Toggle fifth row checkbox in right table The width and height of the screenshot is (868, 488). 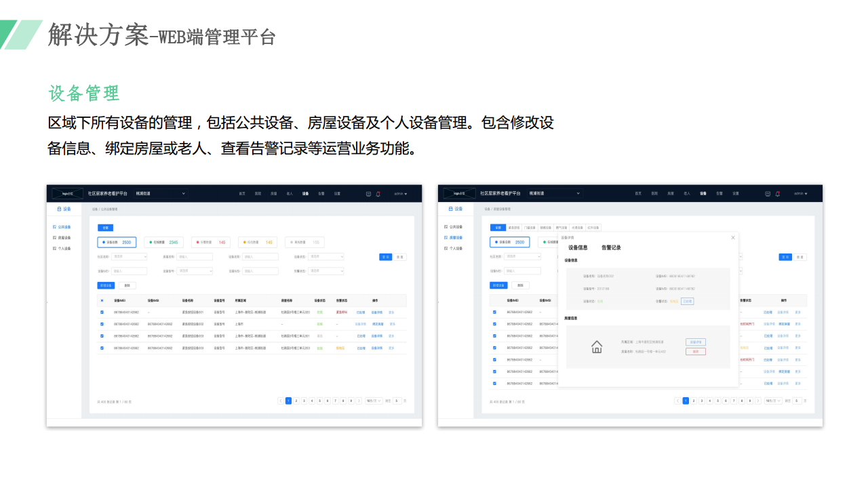[494, 360]
